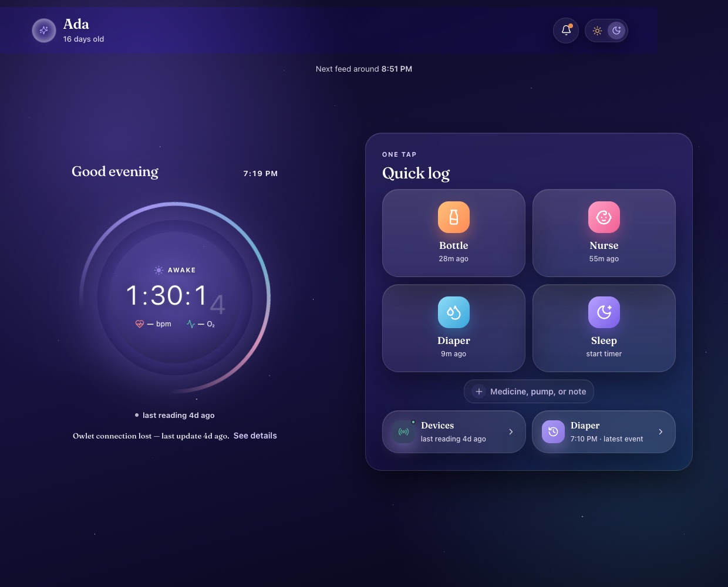This screenshot has width=728, height=587.
Task: Click Ada's sparkle avatar icon
Action: coord(43,31)
